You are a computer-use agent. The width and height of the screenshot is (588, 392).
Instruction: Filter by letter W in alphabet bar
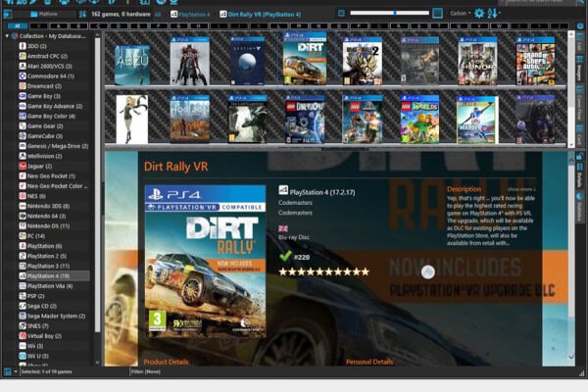pyautogui.click(x=499, y=26)
